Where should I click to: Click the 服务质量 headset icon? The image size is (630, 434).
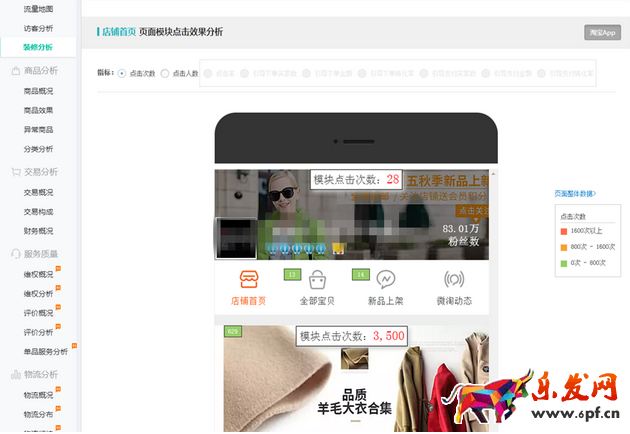click(16, 254)
